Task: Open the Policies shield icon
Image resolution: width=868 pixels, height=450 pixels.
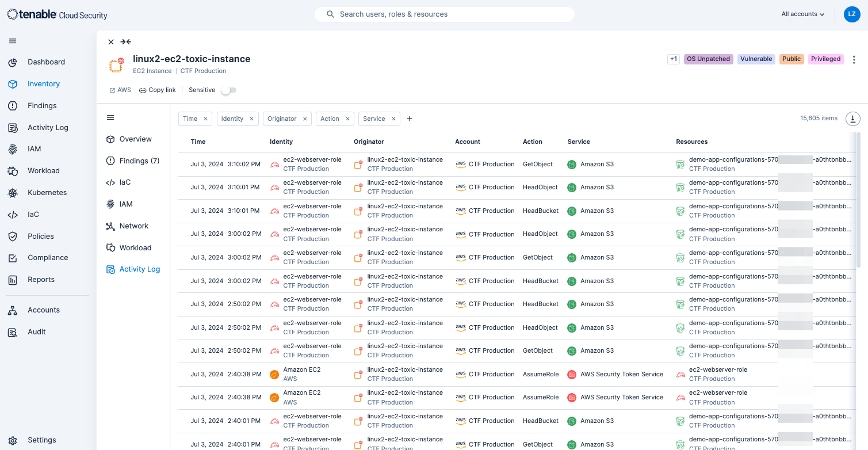Action: (13, 237)
